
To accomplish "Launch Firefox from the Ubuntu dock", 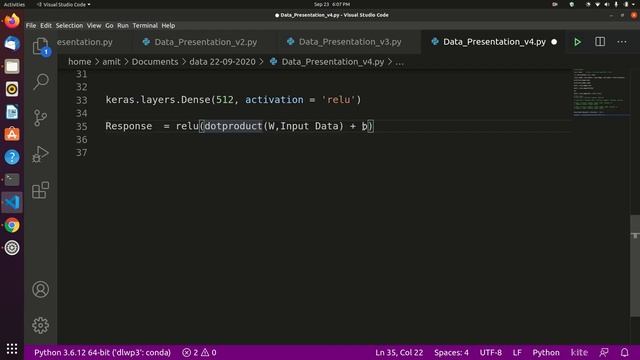I will pyautogui.click(x=12, y=20).
